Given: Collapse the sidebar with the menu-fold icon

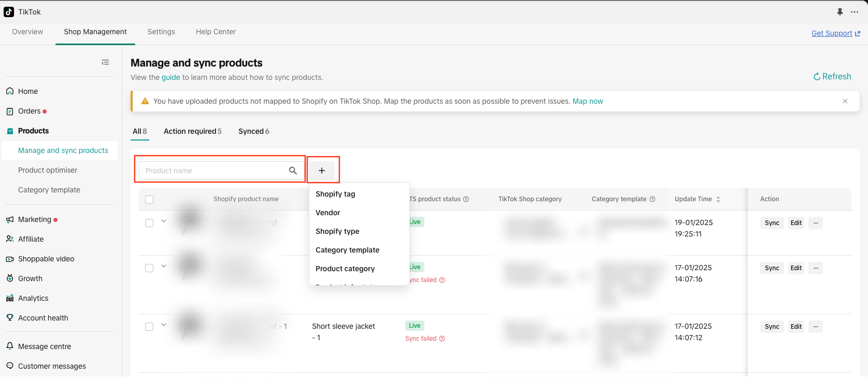Looking at the screenshot, I should (105, 62).
